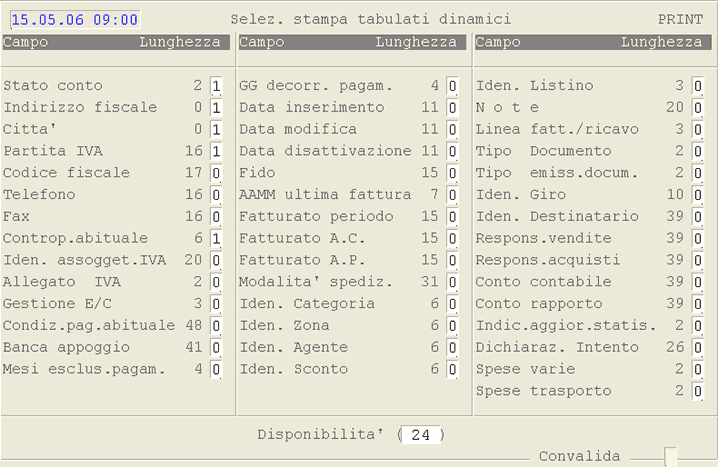Click the Allegato IVA flag box

point(216,282)
